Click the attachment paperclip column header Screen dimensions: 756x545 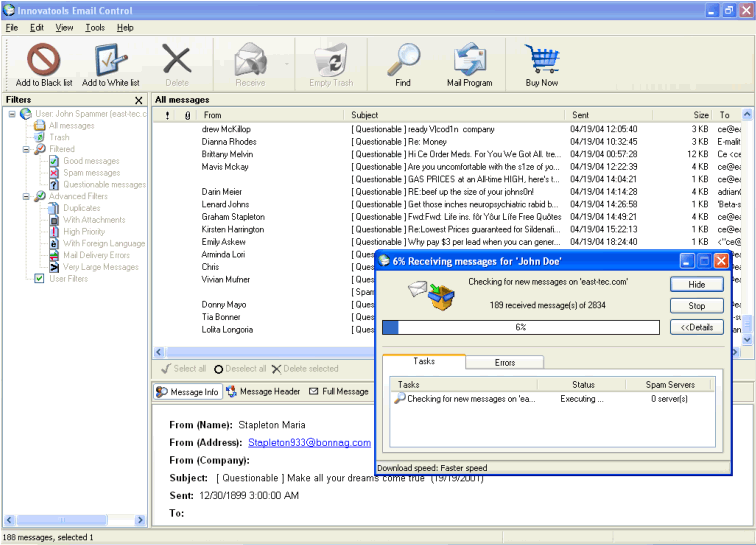[188, 115]
